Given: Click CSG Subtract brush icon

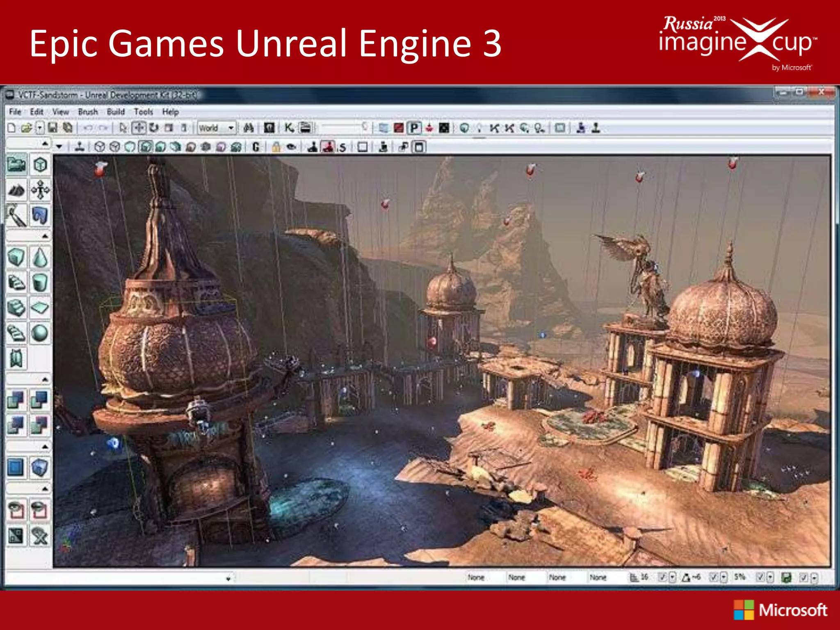Looking at the screenshot, I should pos(40,399).
